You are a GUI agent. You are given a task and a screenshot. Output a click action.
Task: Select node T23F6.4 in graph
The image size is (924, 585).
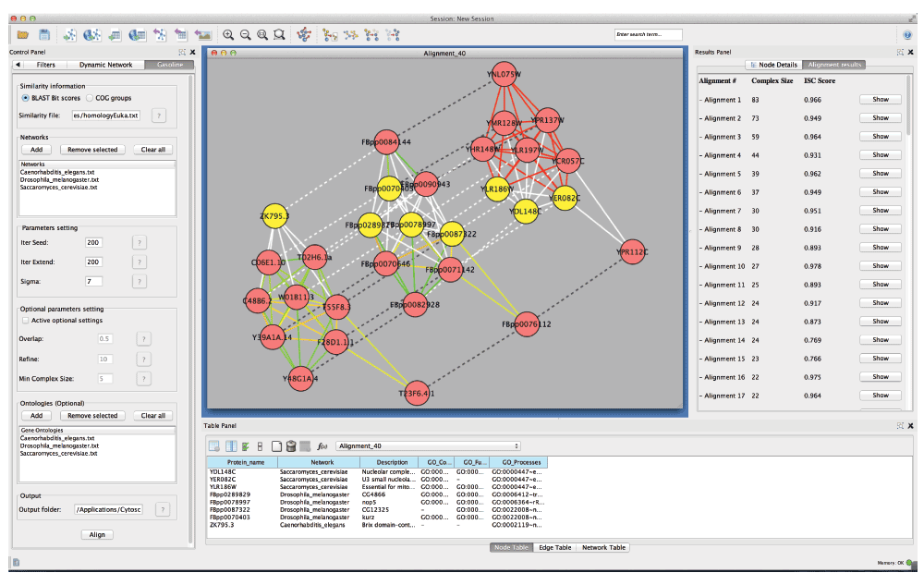click(x=417, y=393)
